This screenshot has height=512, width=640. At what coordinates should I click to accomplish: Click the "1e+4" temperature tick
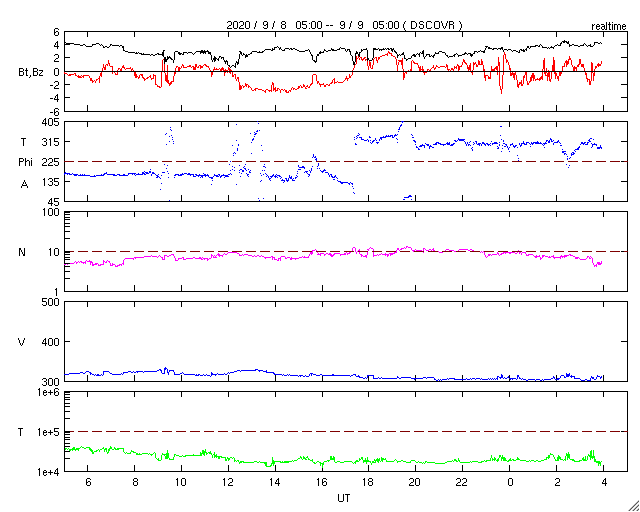click(x=49, y=472)
